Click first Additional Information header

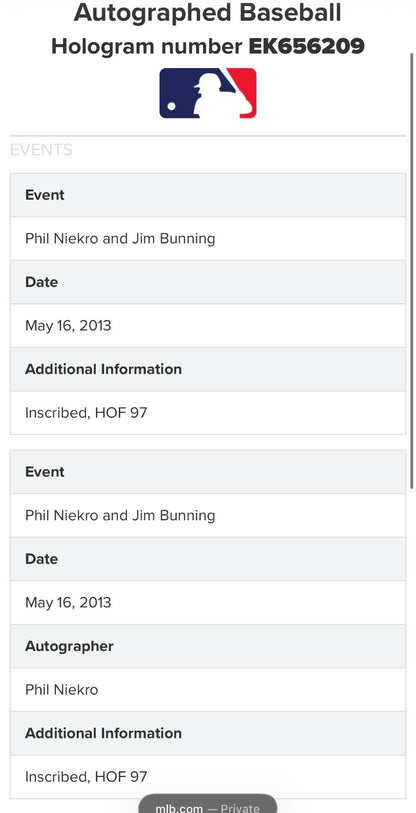207,369
